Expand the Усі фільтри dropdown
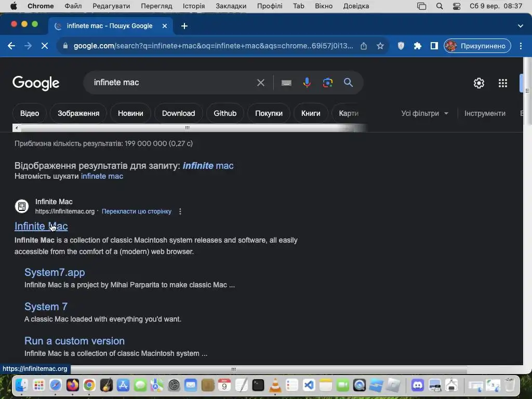 tap(425, 113)
